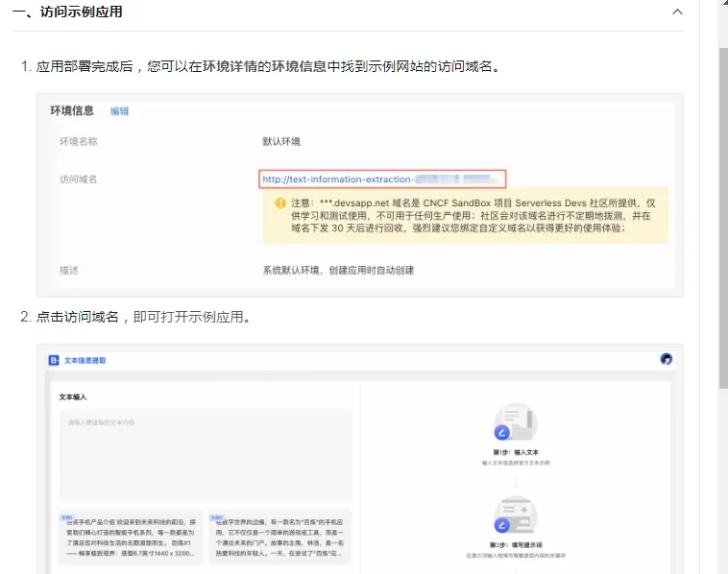Click the 文本信息提取 app title
The width and height of the screenshot is (728, 574).
[85, 361]
